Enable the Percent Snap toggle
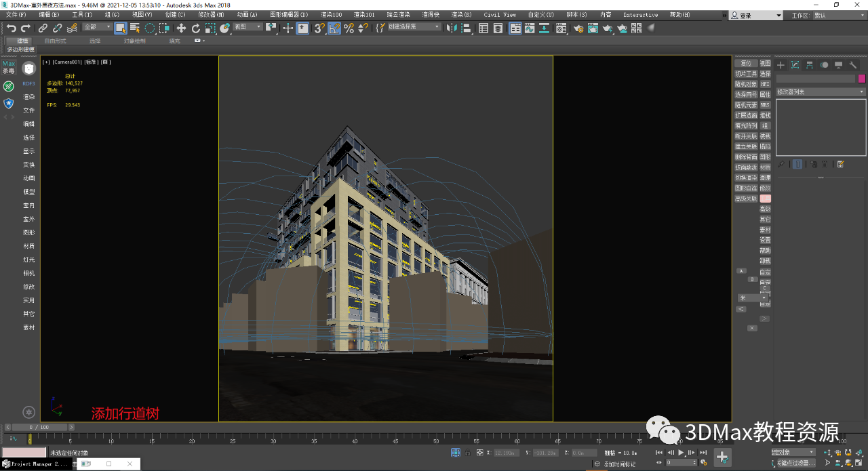The image size is (868, 471). click(x=349, y=28)
